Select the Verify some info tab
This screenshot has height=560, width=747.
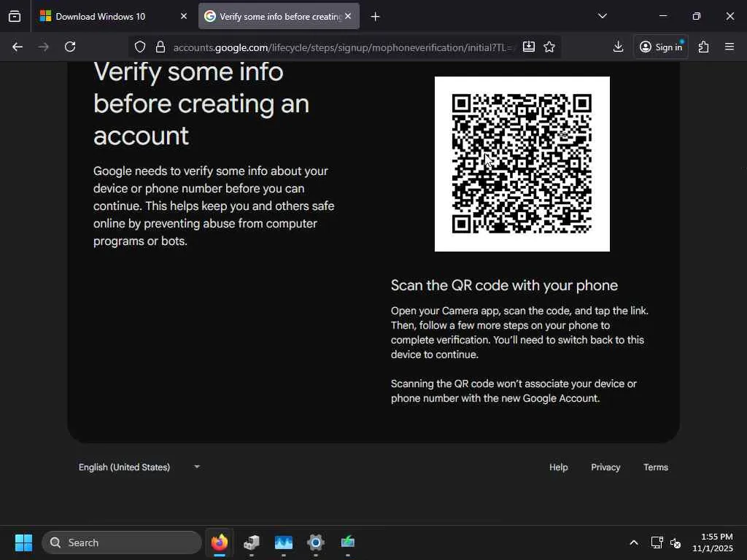coord(279,16)
